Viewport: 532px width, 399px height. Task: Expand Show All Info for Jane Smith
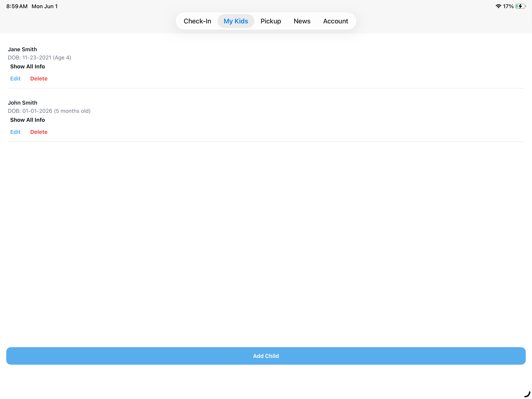click(x=27, y=66)
